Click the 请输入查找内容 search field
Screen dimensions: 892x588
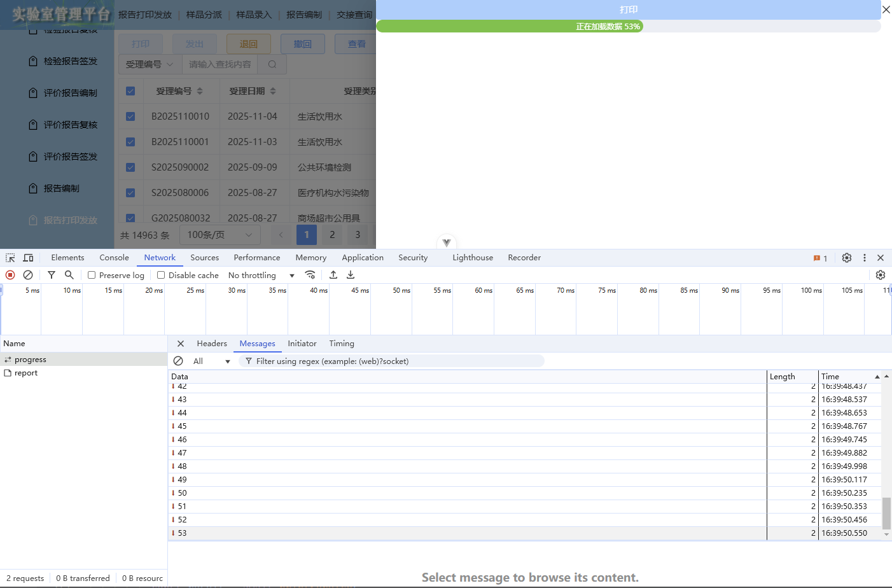pos(219,64)
